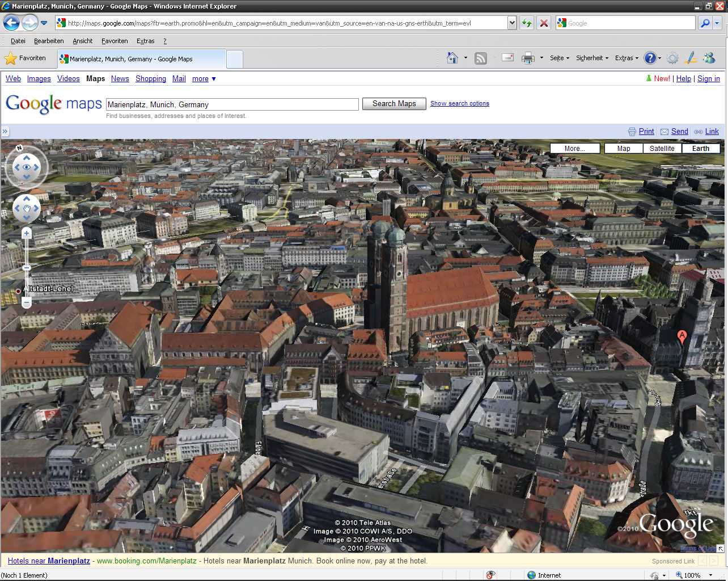Click Show search options link
Viewport: 728px width, 581px height.
coord(460,103)
